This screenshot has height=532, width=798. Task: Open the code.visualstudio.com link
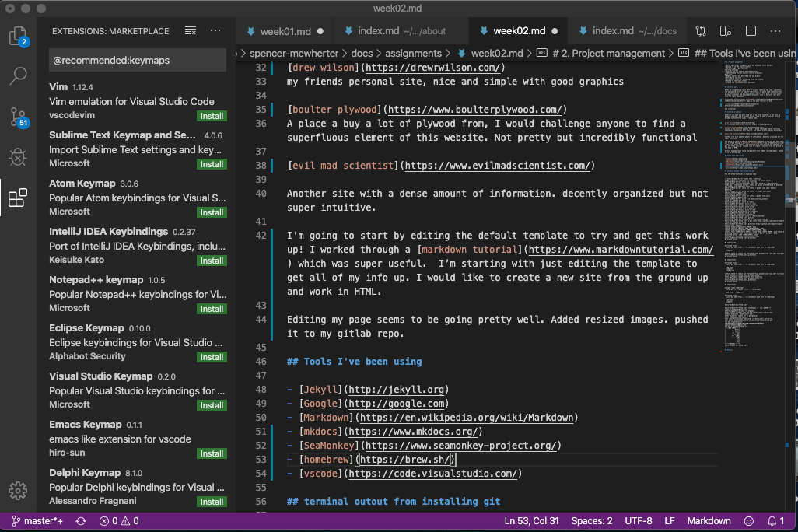(433, 474)
